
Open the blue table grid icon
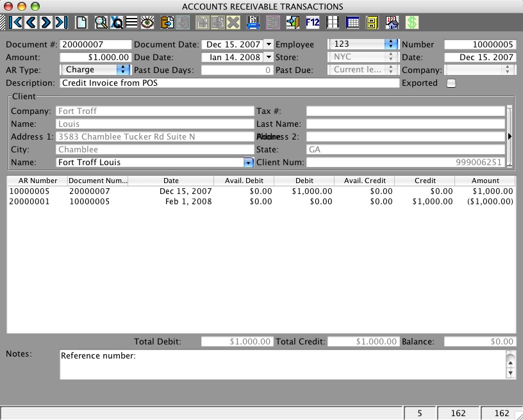[x=353, y=22]
